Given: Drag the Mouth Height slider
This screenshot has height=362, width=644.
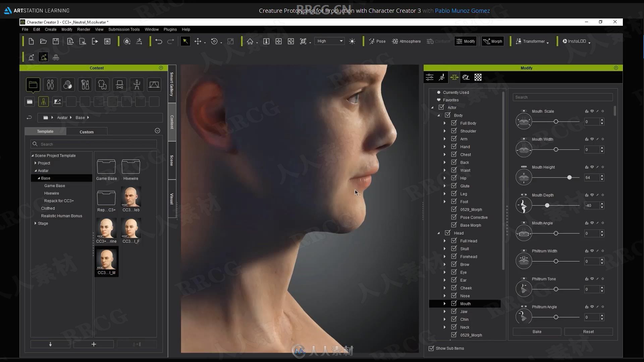Looking at the screenshot, I should pyautogui.click(x=570, y=177).
